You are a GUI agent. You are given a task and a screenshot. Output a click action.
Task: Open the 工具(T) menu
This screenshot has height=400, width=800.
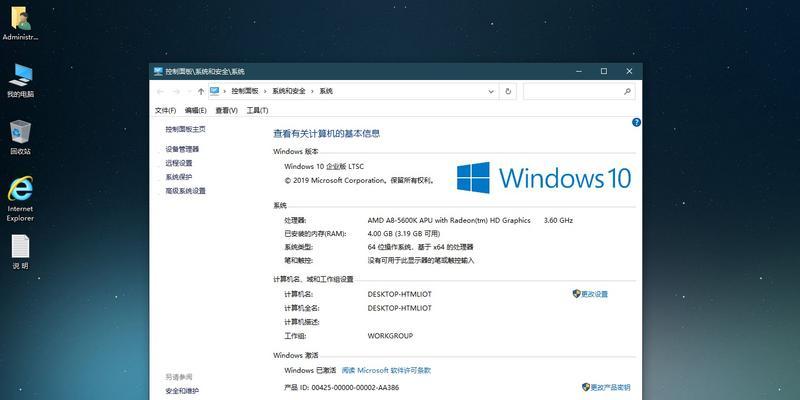point(257,110)
